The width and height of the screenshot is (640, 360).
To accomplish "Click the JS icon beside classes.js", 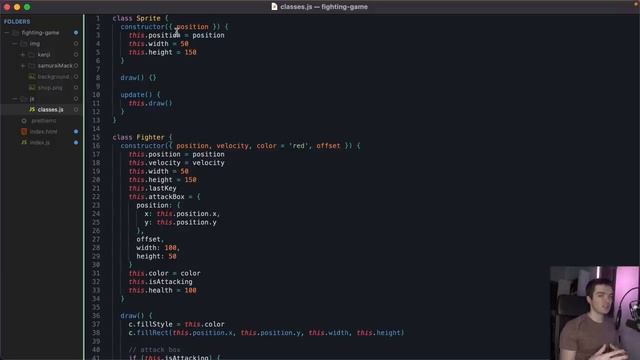I will pyautogui.click(x=32, y=110).
